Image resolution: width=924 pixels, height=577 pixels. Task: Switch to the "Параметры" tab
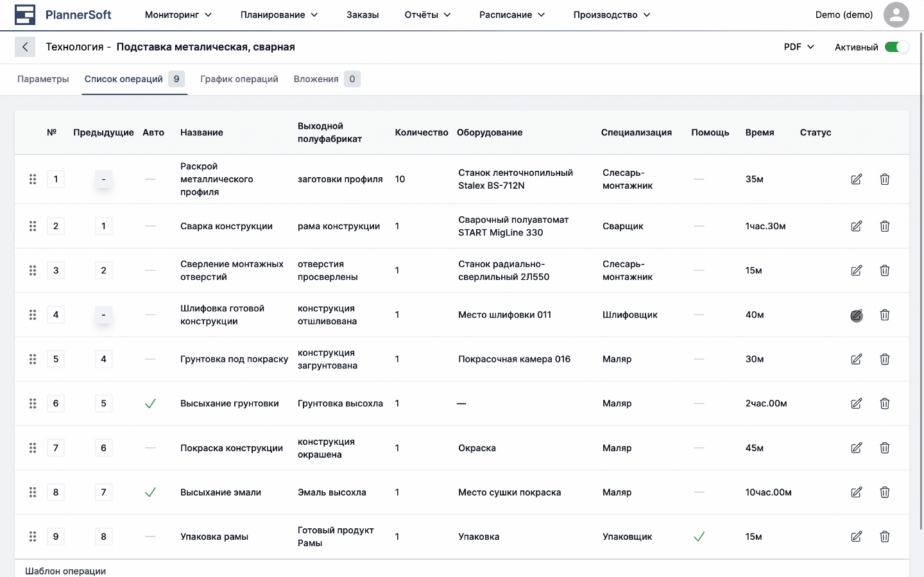pos(43,78)
